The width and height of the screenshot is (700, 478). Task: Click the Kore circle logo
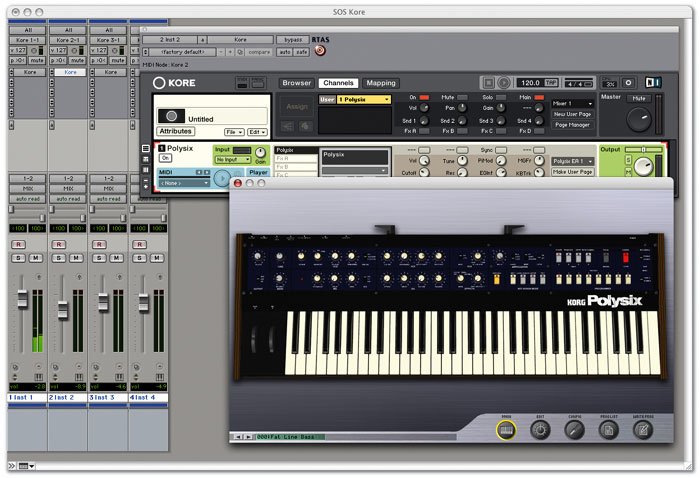coord(159,83)
